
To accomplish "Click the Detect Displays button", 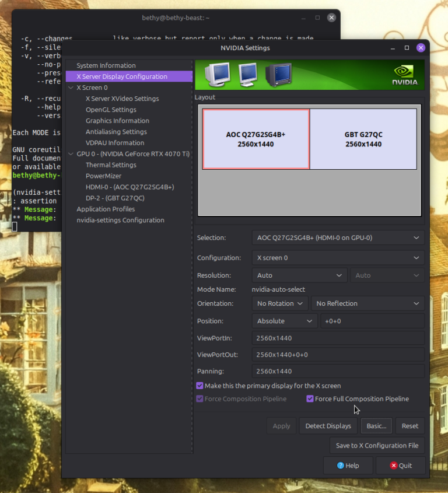I will tap(328, 426).
